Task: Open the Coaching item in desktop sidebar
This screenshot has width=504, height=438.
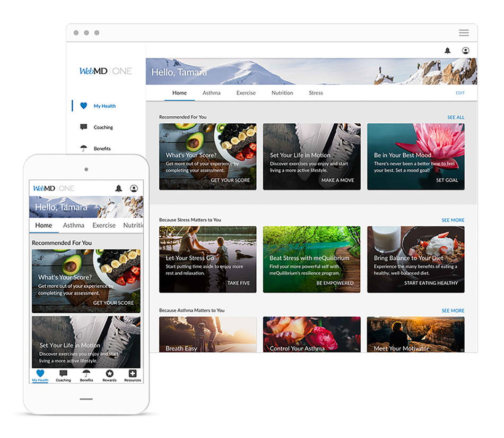Action: 103,127
